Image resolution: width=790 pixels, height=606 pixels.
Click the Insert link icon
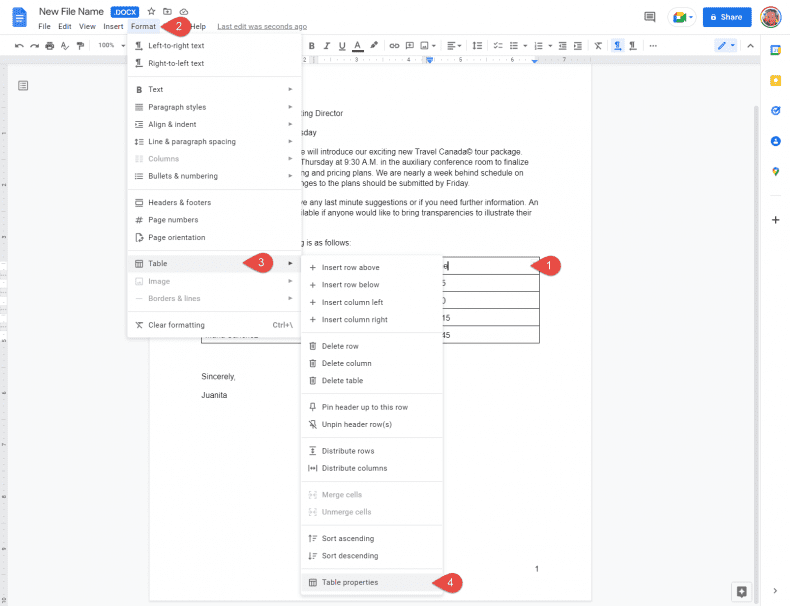coord(394,45)
